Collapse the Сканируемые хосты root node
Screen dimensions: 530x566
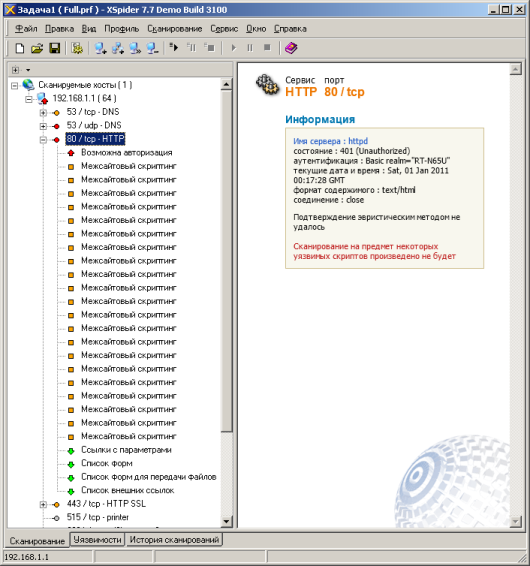(x=14, y=86)
